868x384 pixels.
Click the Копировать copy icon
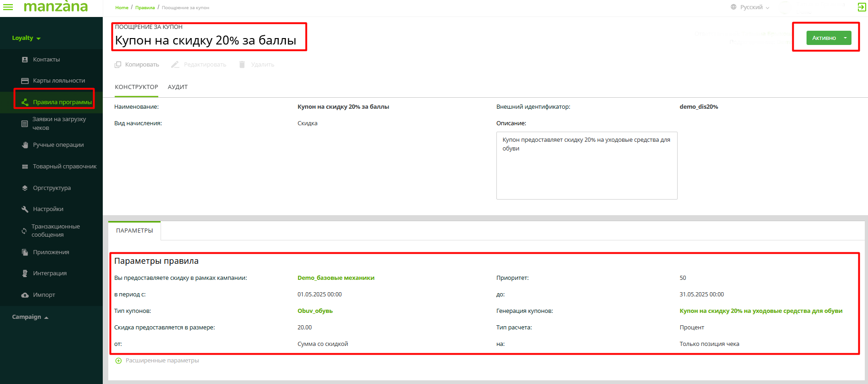coord(118,65)
